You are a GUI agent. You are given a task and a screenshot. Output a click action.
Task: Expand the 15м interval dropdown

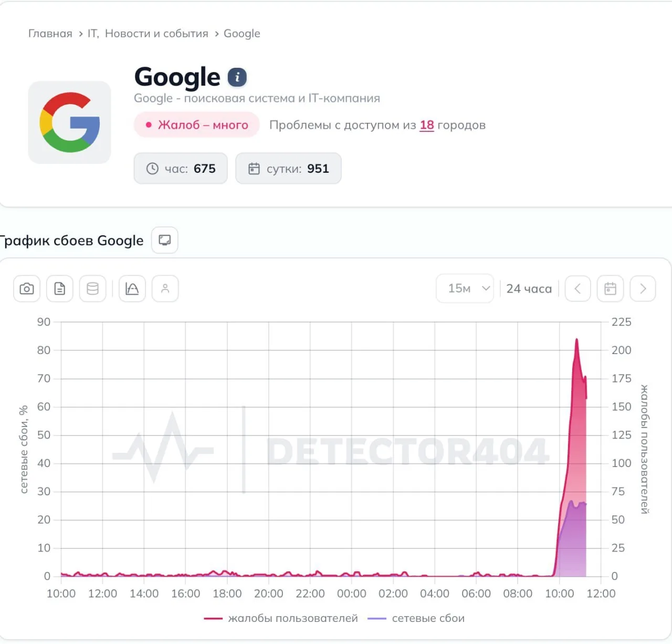point(465,288)
